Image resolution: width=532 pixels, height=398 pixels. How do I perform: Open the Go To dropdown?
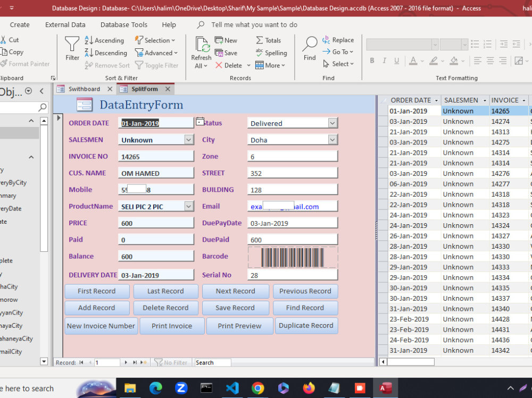[x=338, y=52]
